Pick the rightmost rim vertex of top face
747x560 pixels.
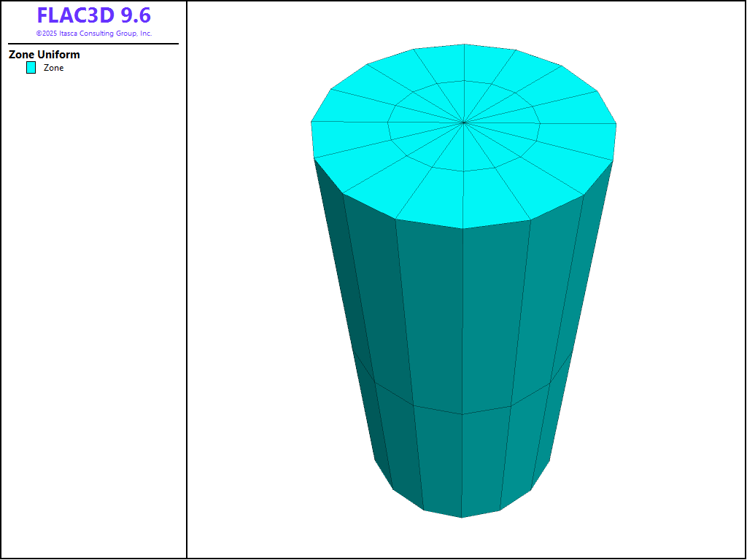[x=616, y=123]
